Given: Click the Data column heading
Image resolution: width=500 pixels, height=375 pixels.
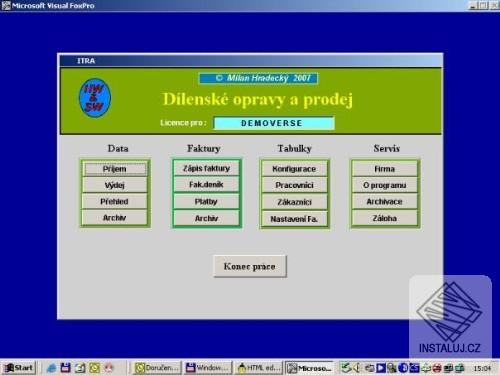Looking at the screenshot, I should coord(118,148).
